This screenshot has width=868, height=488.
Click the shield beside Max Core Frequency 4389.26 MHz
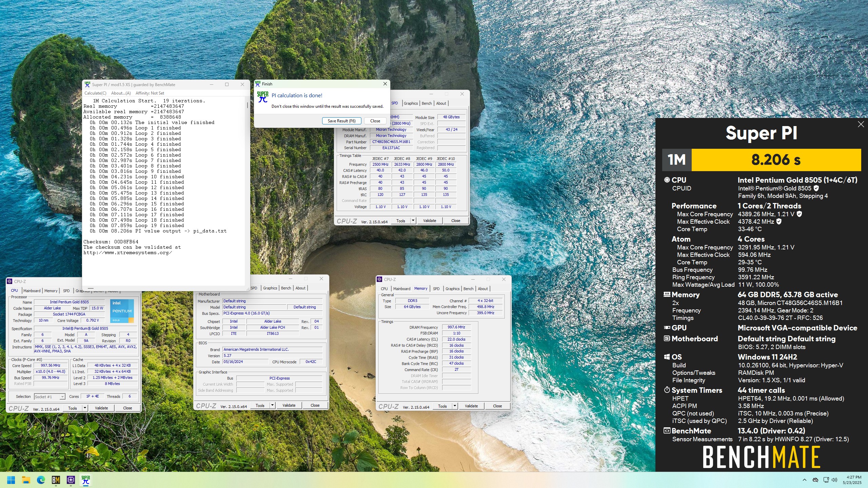click(800, 214)
